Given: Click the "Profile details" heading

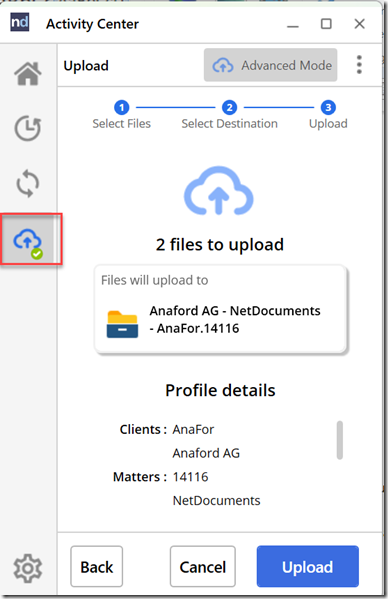Looking at the screenshot, I should (220, 390).
